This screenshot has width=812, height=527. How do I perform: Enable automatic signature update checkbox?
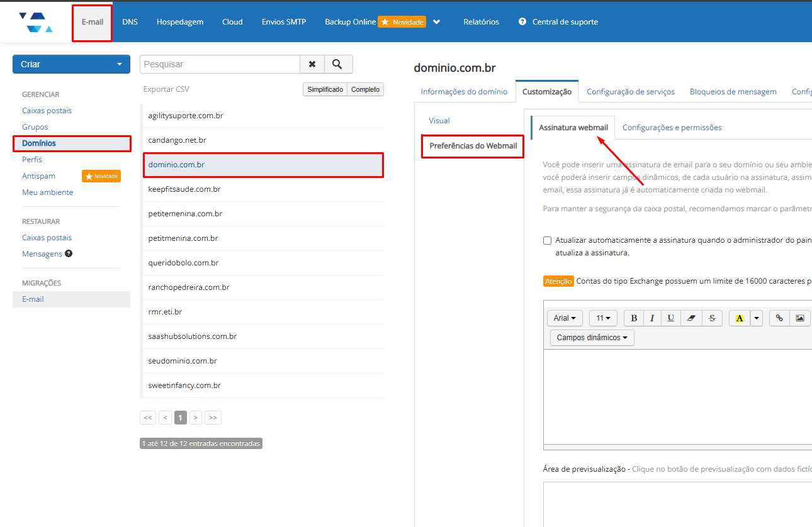(x=548, y=240)
